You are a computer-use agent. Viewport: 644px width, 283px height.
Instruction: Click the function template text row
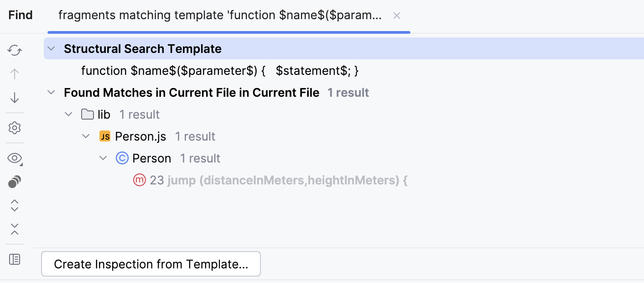220,71
